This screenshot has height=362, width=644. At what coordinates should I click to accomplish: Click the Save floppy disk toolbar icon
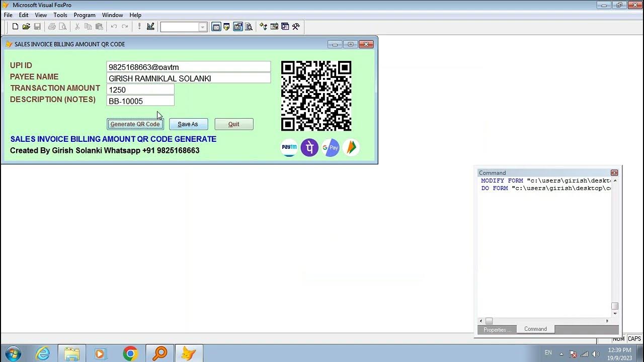37,27
